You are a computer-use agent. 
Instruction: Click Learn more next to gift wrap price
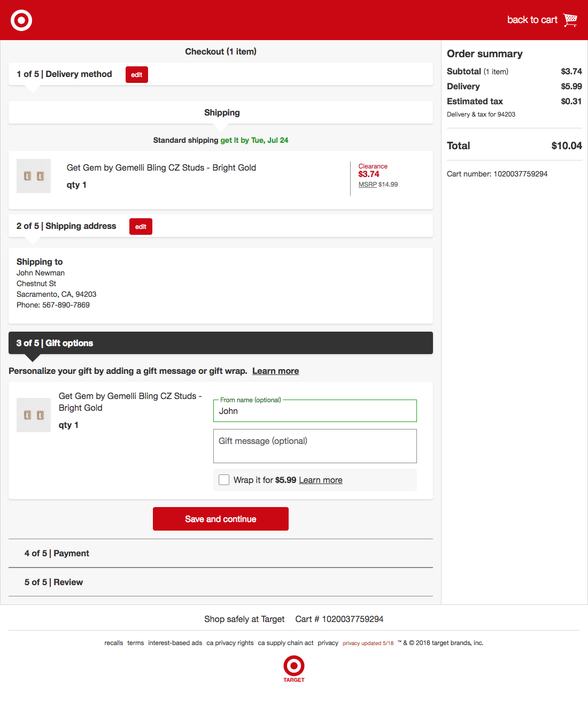coord(320,480)
